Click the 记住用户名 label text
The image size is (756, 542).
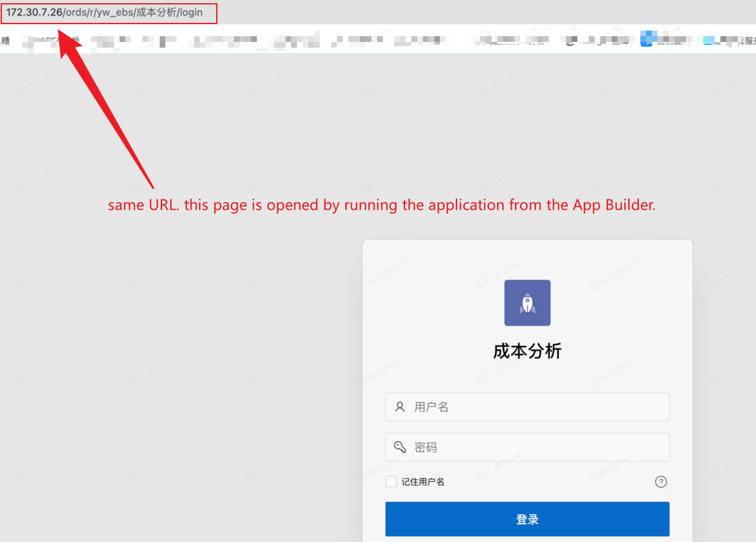[423, 482]
